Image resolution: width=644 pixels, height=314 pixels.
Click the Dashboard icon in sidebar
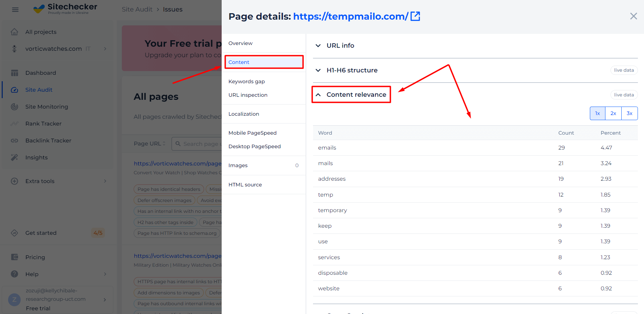coord(15,73)
